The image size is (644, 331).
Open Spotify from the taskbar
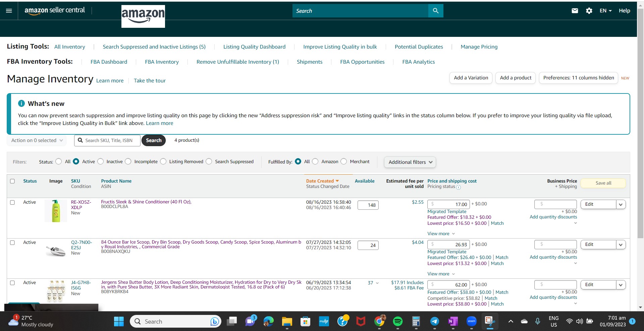coord(397,322)
